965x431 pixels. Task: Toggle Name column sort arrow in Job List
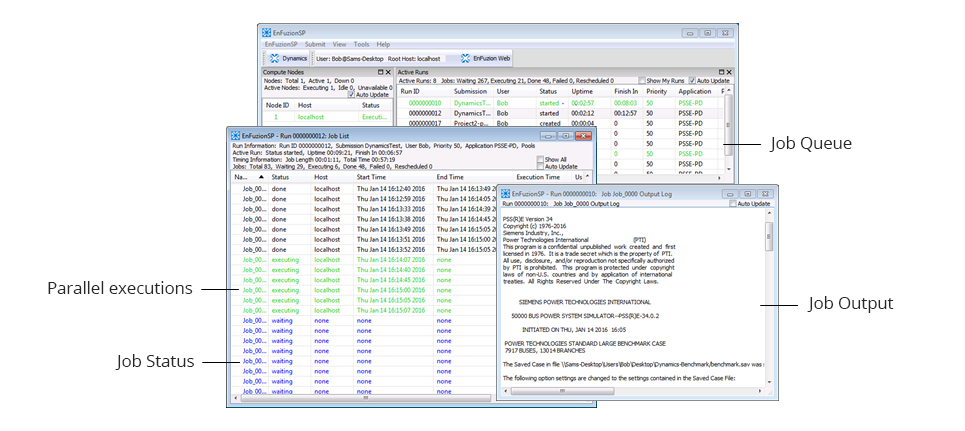[x=261, y=177]
